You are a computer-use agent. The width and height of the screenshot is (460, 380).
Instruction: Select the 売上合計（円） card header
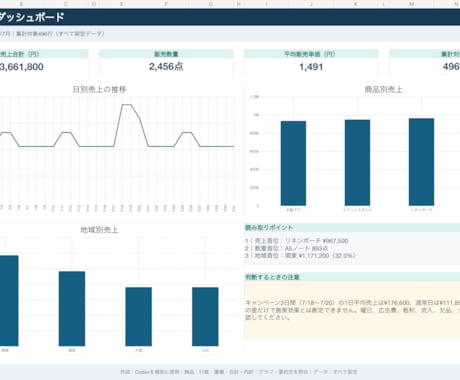pyautogui.click(x=44, y=54)
